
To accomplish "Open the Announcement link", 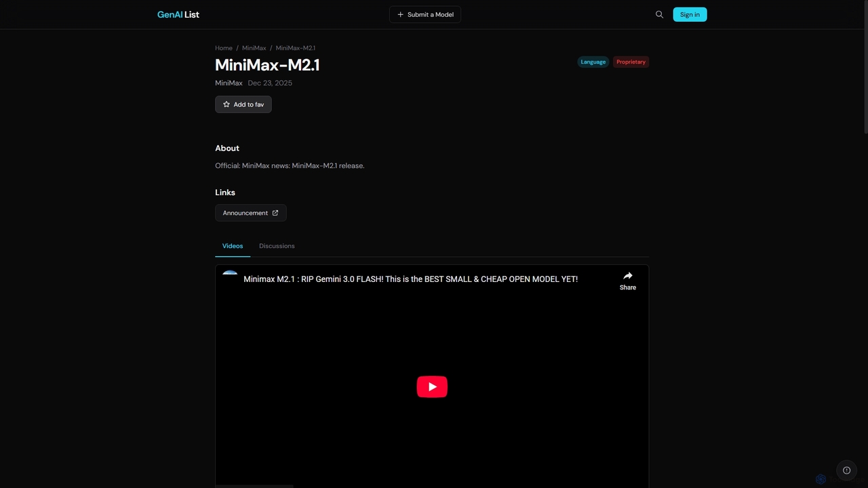I will (x=251, y=213).
